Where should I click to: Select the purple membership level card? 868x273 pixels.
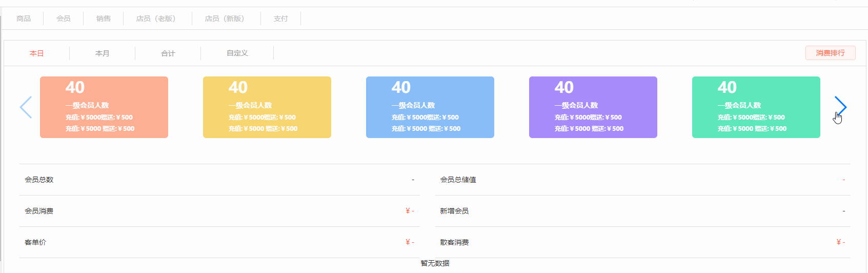[x=593, y=107]
